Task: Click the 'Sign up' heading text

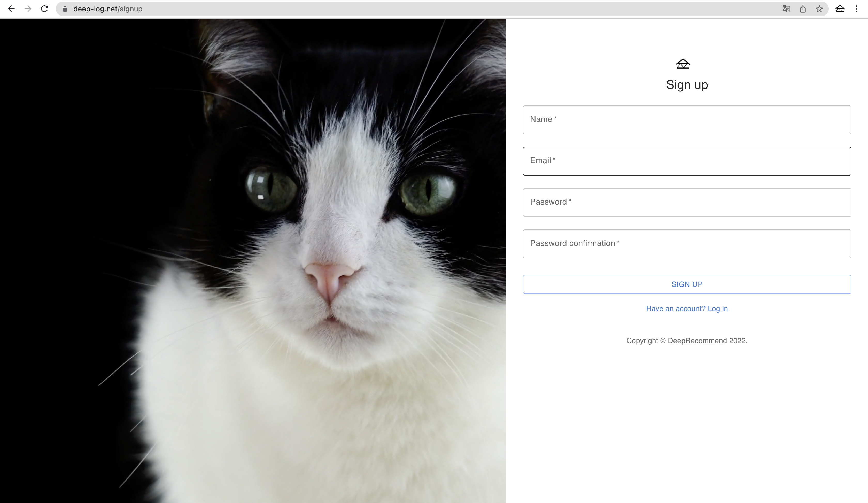Action: click(x=687, y=85)
